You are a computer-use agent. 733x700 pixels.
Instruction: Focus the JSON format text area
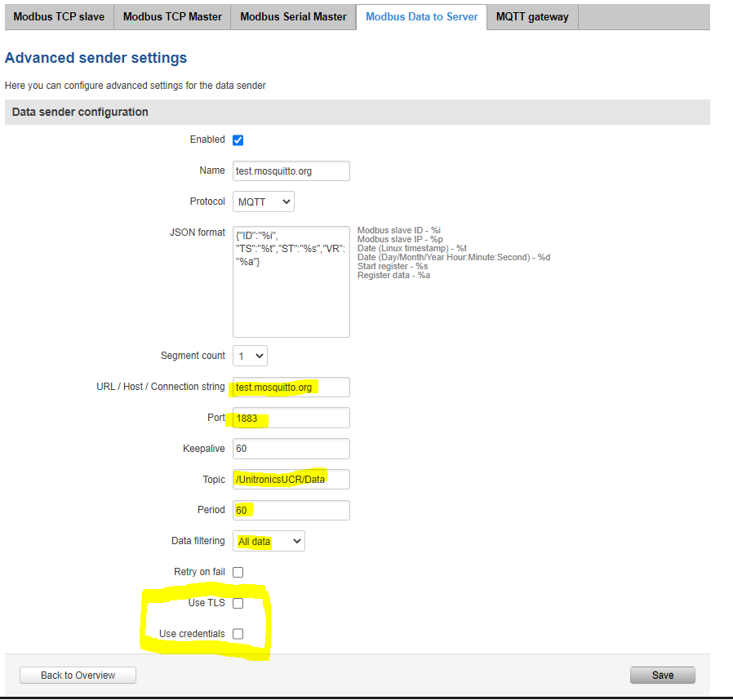pos(291,281)
